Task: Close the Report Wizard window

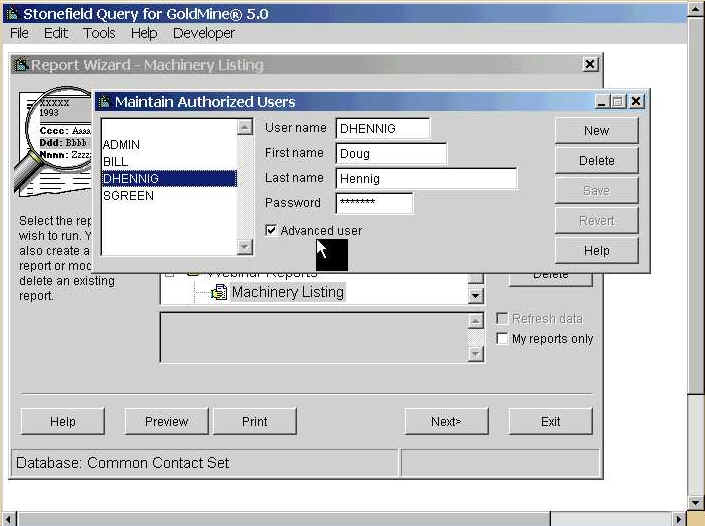Action: click(590, 64)
